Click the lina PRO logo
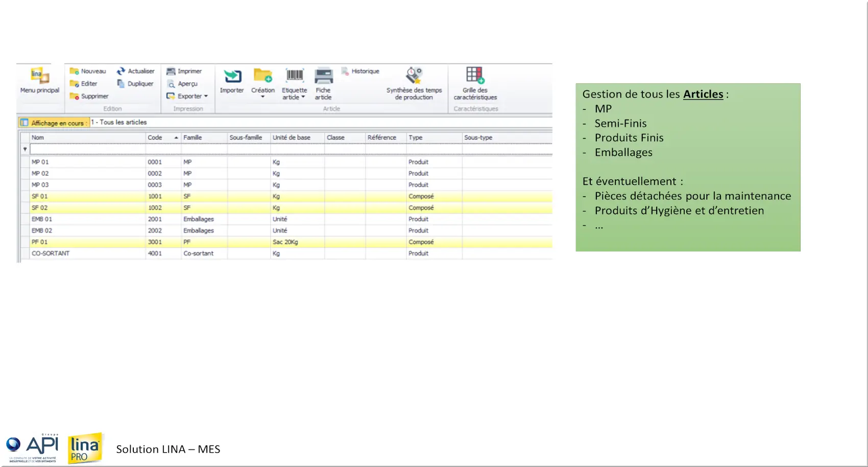868x467 pixels. [x=85, y=448]
